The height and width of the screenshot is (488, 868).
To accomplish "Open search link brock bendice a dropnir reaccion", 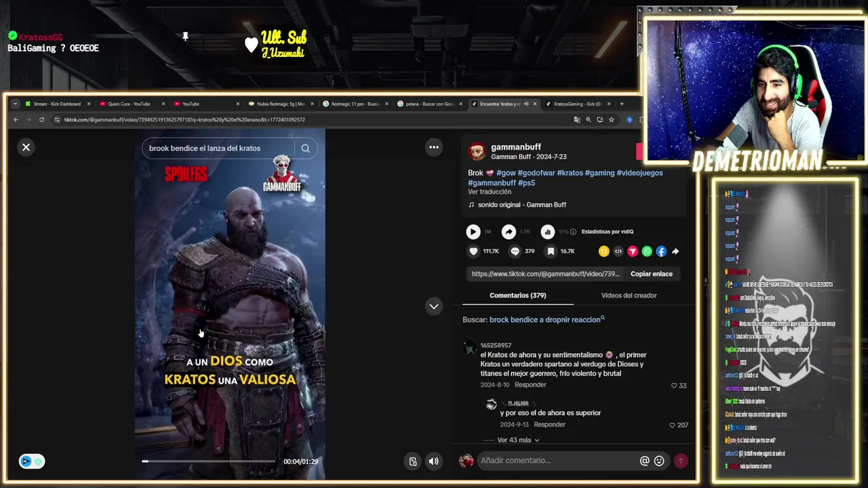I will [547, 319].
